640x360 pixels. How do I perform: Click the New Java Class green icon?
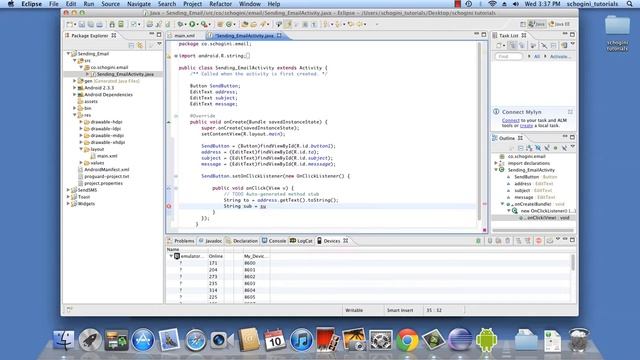coord(229,24)
